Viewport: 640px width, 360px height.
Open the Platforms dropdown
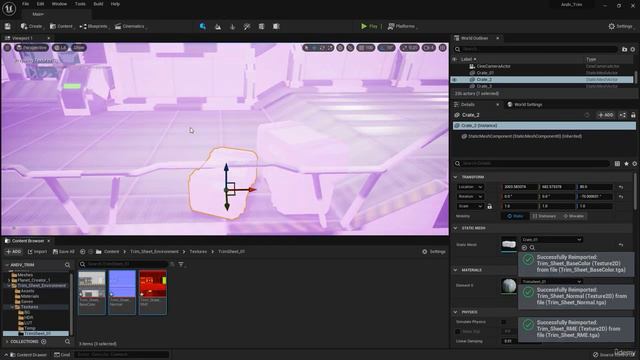402,26
